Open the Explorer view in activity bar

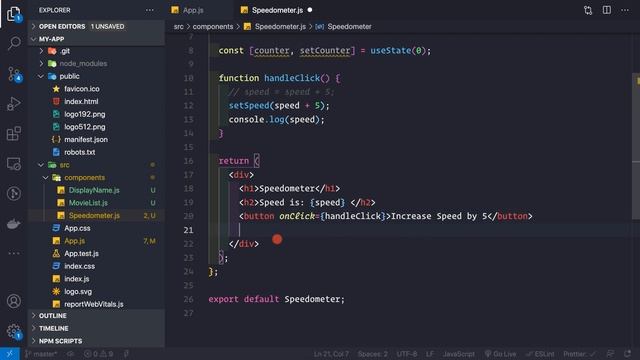(14, 14)
